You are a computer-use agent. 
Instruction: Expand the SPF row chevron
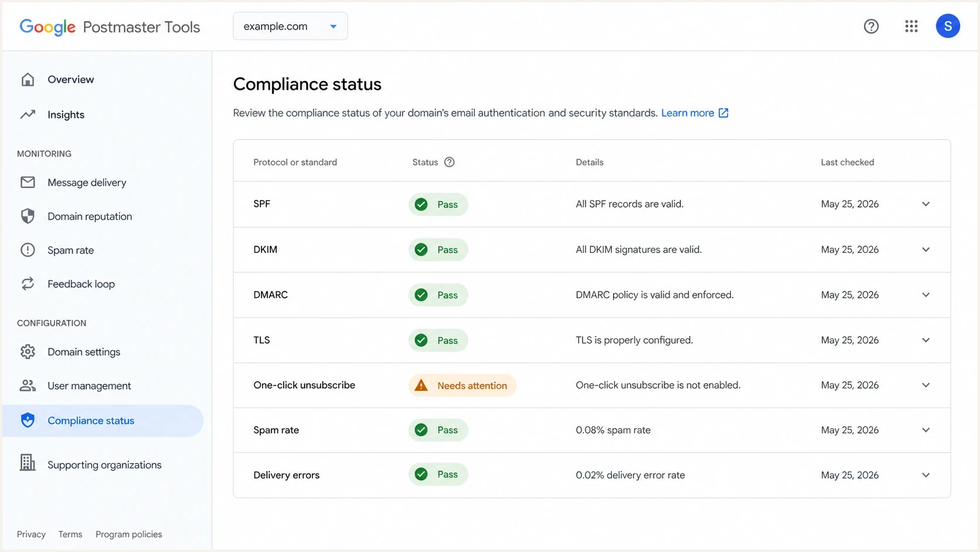point(925,204)
